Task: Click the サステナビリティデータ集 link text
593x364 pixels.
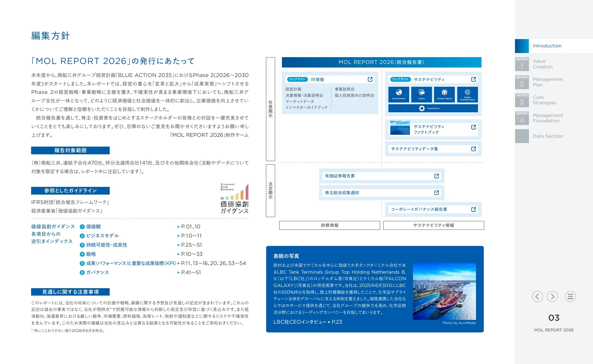Action: pyautogui.click(x=415, y=149)
